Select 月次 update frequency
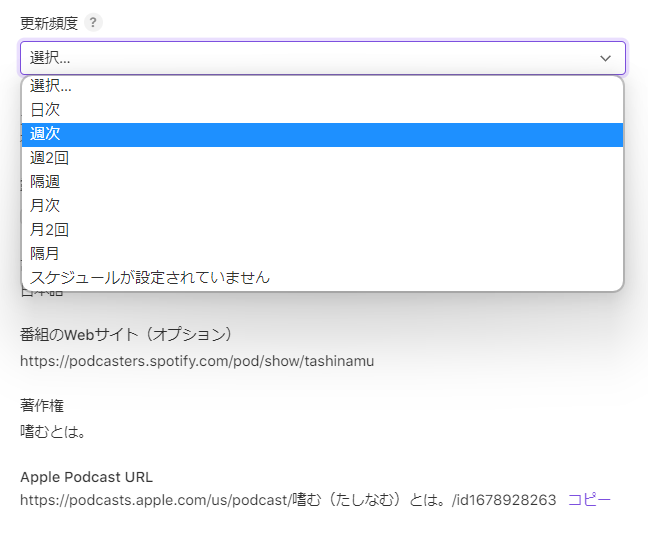Screen dimensions: 648x540 [322, 206]
